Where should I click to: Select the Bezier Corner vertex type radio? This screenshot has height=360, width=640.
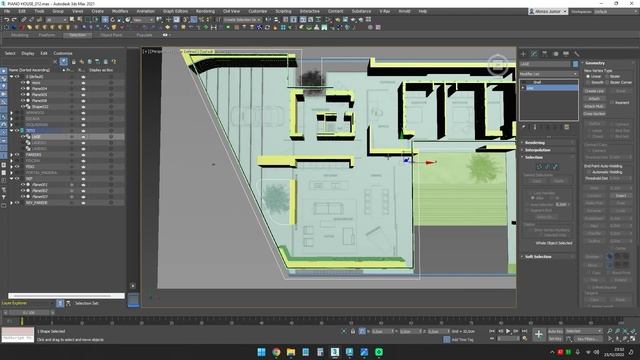click(607, 82)
